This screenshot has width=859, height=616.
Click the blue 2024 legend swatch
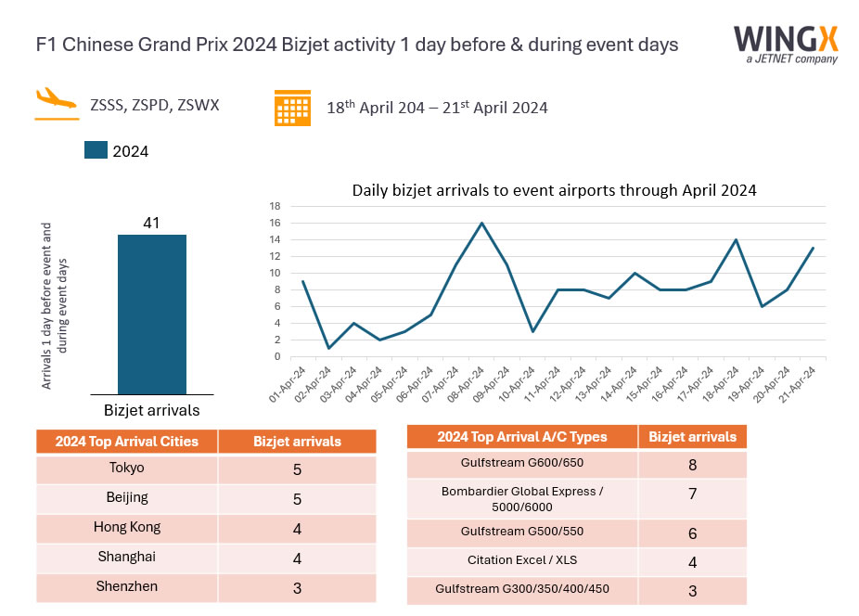point(96,151)
